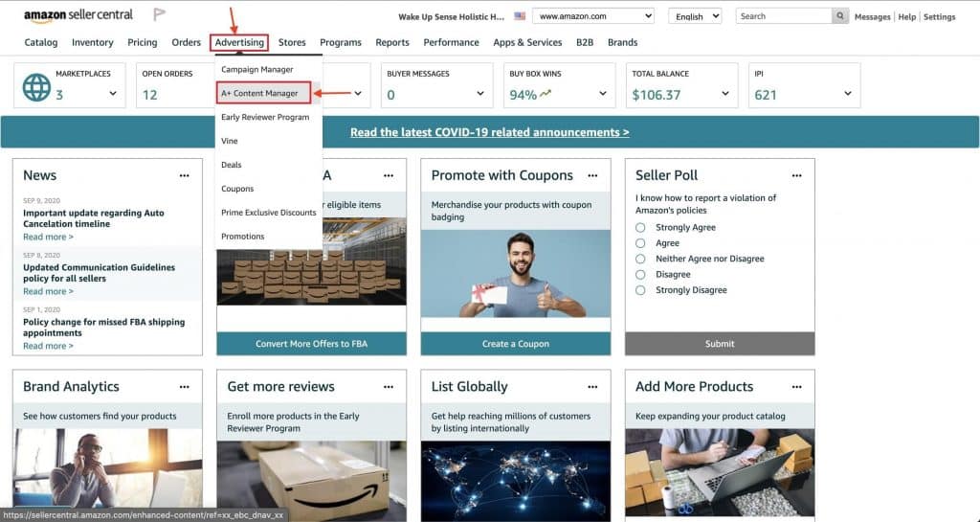Select the Strongly Agree radio button

click(x=640, y=228)
